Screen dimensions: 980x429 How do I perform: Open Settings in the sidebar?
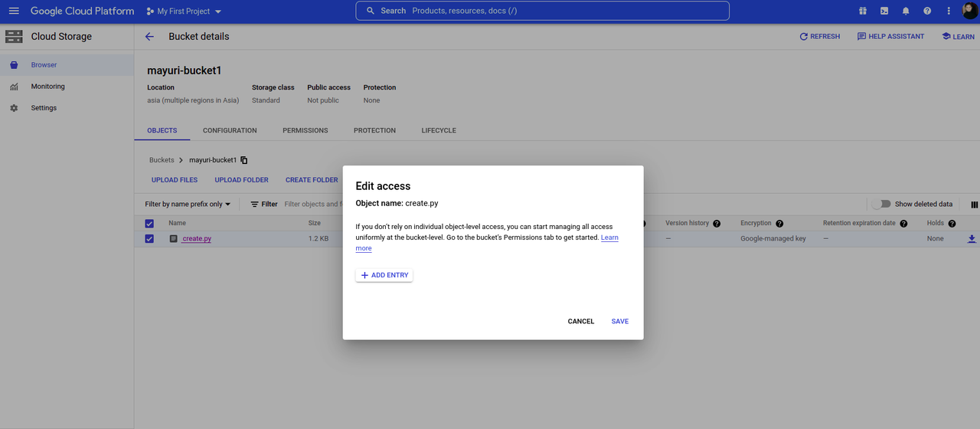67,108
